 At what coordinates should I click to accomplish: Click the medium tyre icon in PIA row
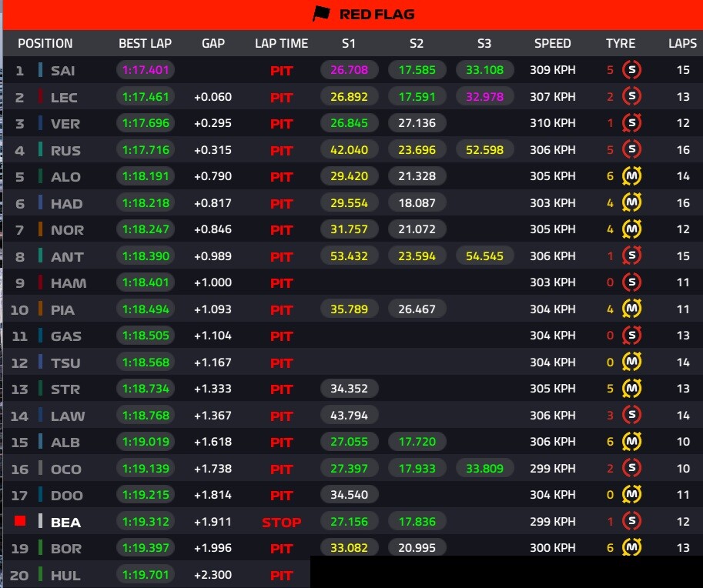tap(631, 309)
